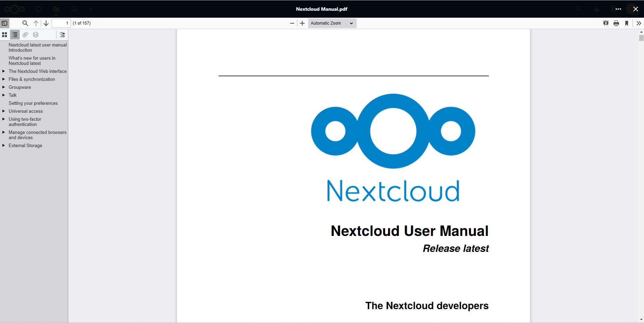
Task: Toggle the sidebar panel button
Action: click(x=5, y=23)
